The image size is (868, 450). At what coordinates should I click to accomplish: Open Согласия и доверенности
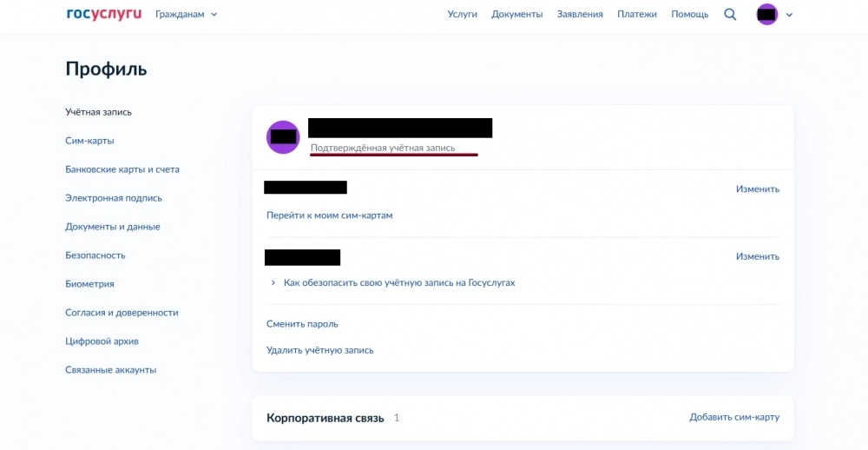[122, 313]
